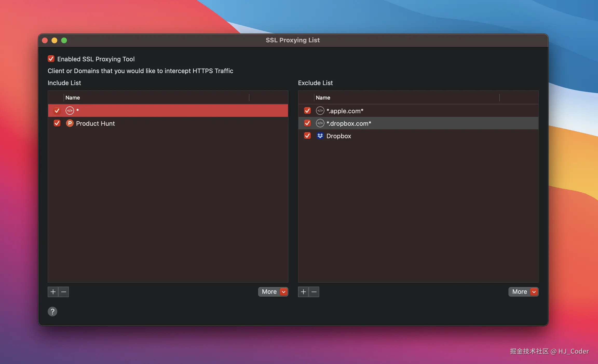The height and width of the screenshot is (364, 598).
Task: Open the help question mark button
Action: pos(52,311)
